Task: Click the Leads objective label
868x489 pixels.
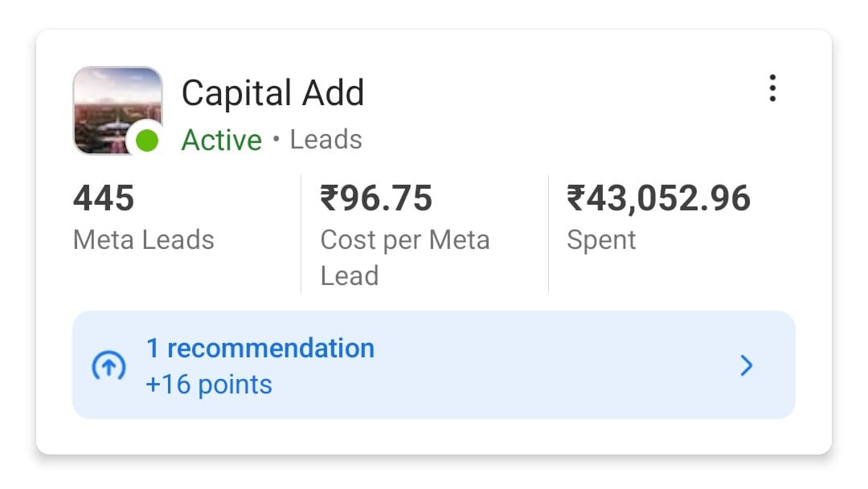Action: 326,139
